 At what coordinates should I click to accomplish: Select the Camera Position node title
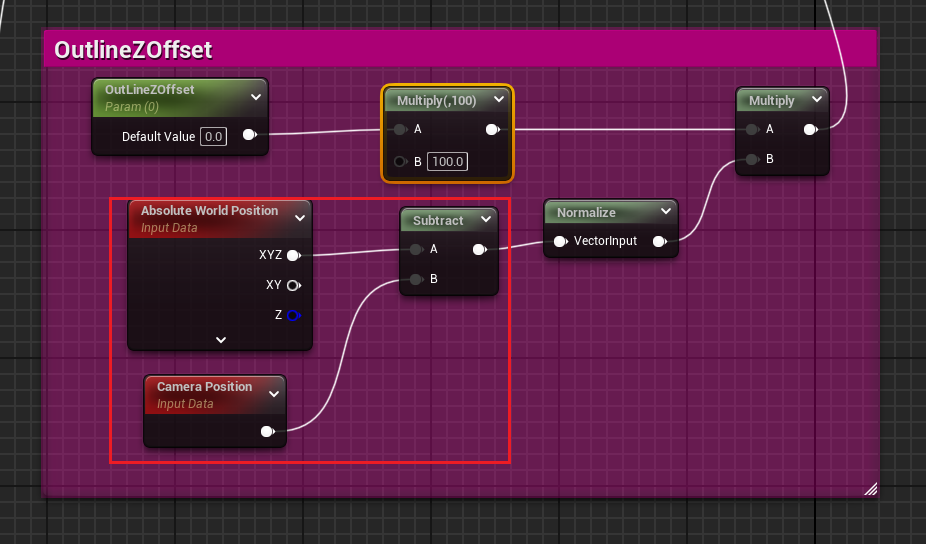pyautogui.click(x=204, y=387)
